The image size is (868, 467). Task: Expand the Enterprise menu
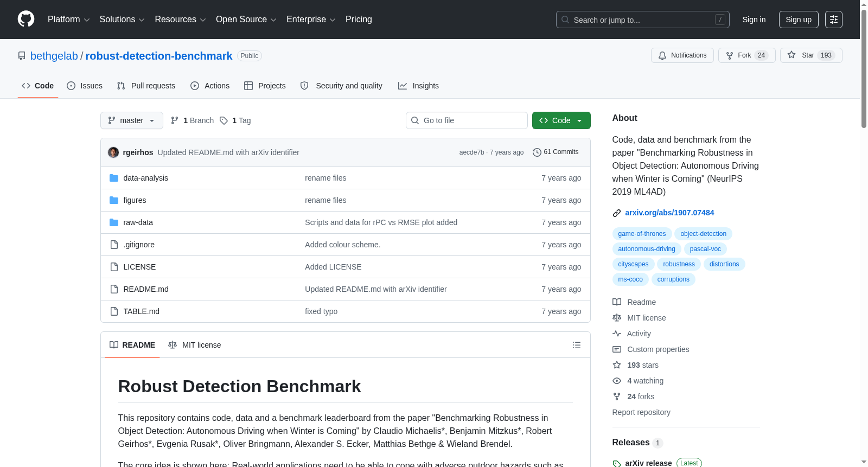[311, 20]
